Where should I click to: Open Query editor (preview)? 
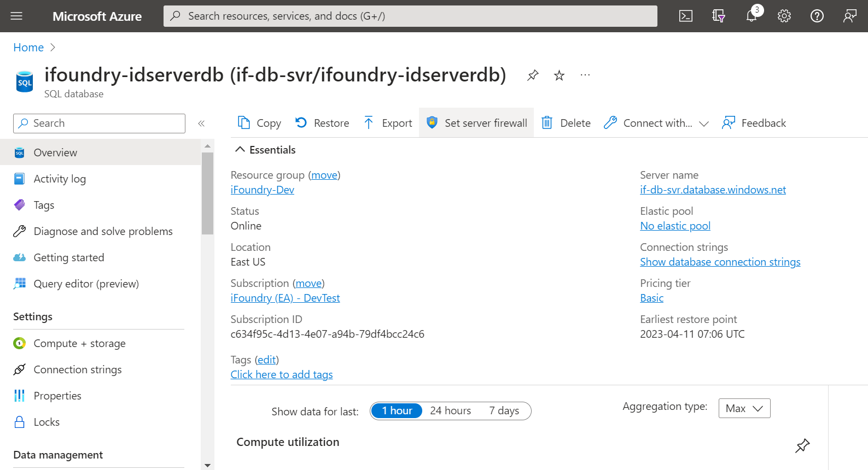click(100, 284)
